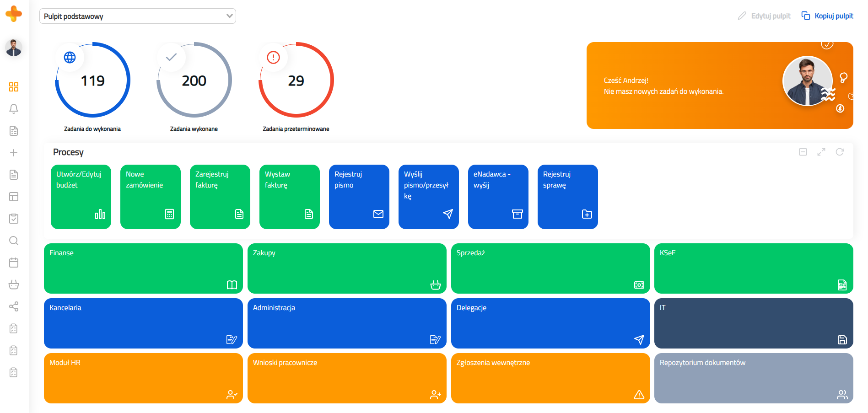
Task: Click the plus icon in sidebar
Action: point(14,153)
